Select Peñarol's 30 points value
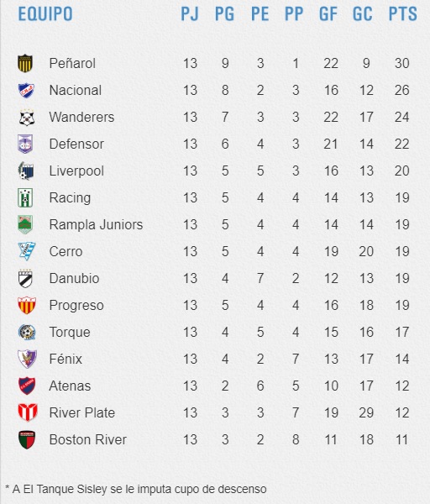This screenshot has height=504, width=430. coord(401,63)
